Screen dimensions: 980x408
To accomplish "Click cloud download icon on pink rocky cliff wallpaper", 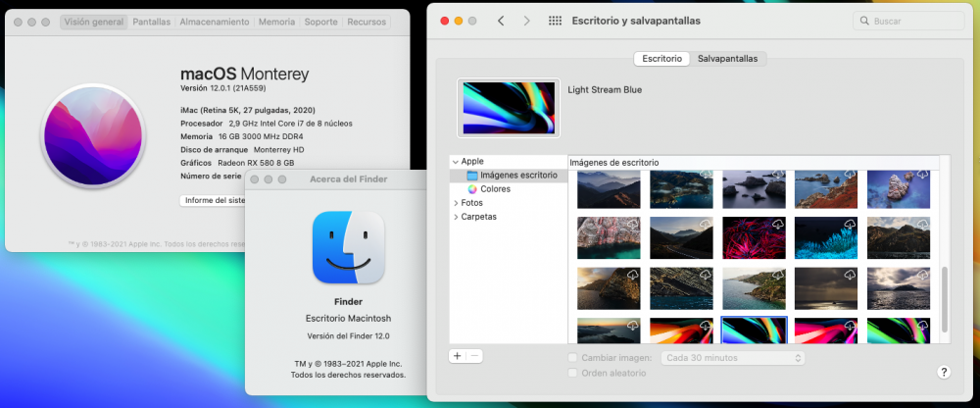I will pyautogui.click(x=633, y=224).
